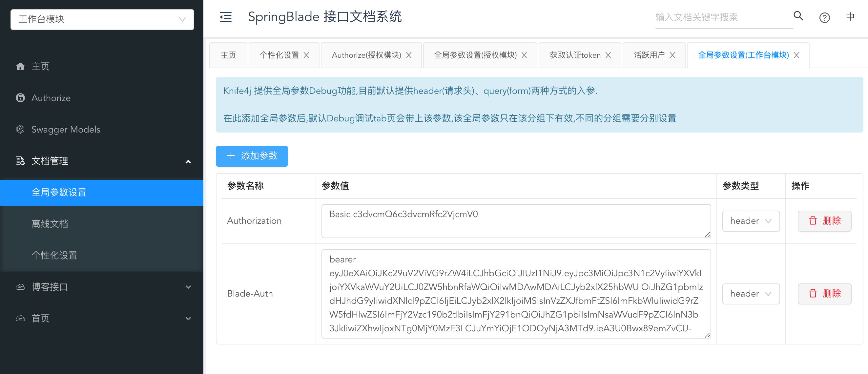
Task: Click the Authorization parameter name cell
Action: tap(268, 221)
